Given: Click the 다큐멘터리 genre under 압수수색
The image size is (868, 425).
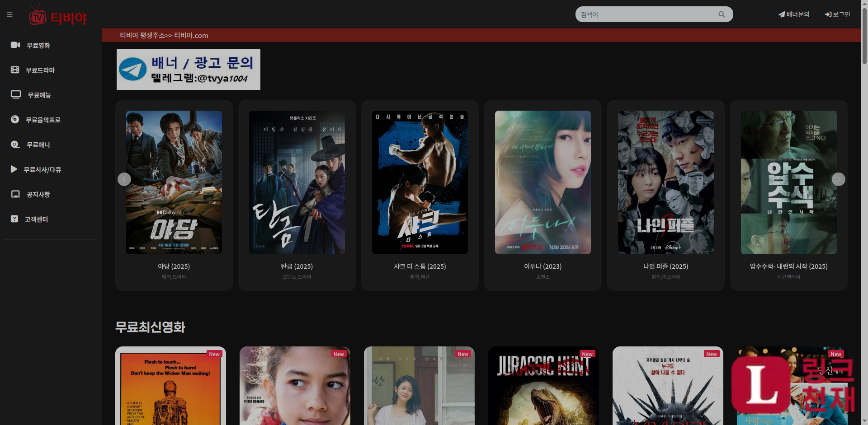Looking at the screenshot, I should click(789, 277).
